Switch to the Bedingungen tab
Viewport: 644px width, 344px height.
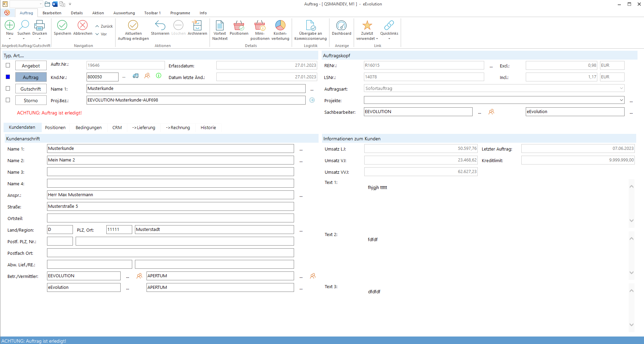(x=89, y=128)
